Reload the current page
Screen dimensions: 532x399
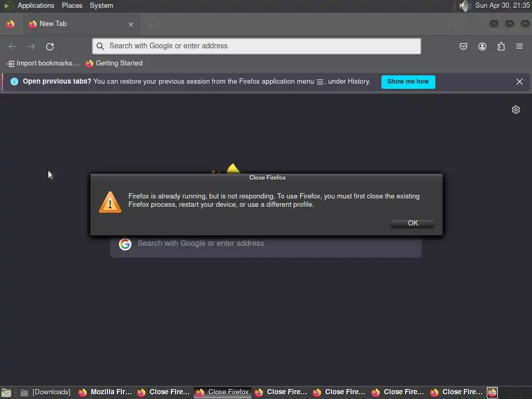click(50, 46)
